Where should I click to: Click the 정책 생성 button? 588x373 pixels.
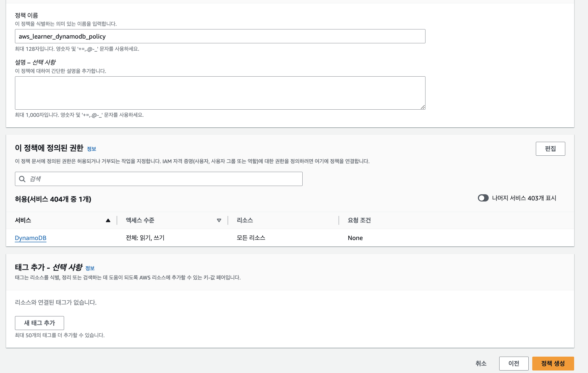553,364
